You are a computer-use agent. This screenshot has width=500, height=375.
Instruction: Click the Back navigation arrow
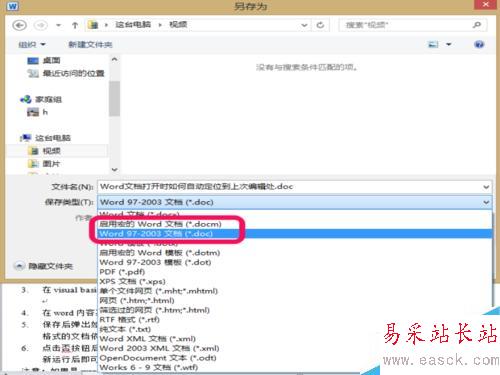19,25
